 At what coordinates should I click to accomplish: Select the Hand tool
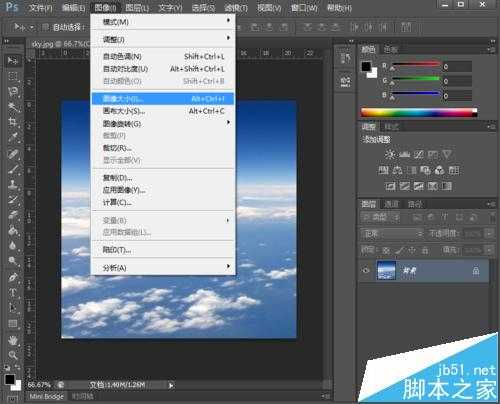pos(13,340)
